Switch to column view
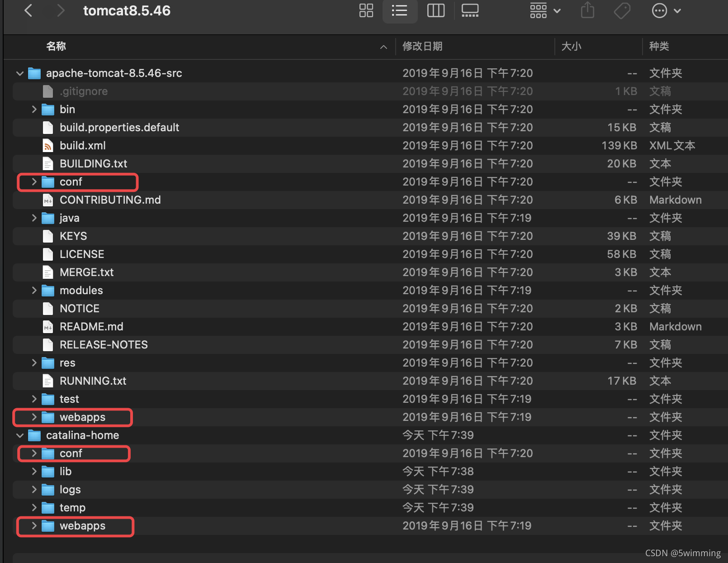 pos(436,10)
